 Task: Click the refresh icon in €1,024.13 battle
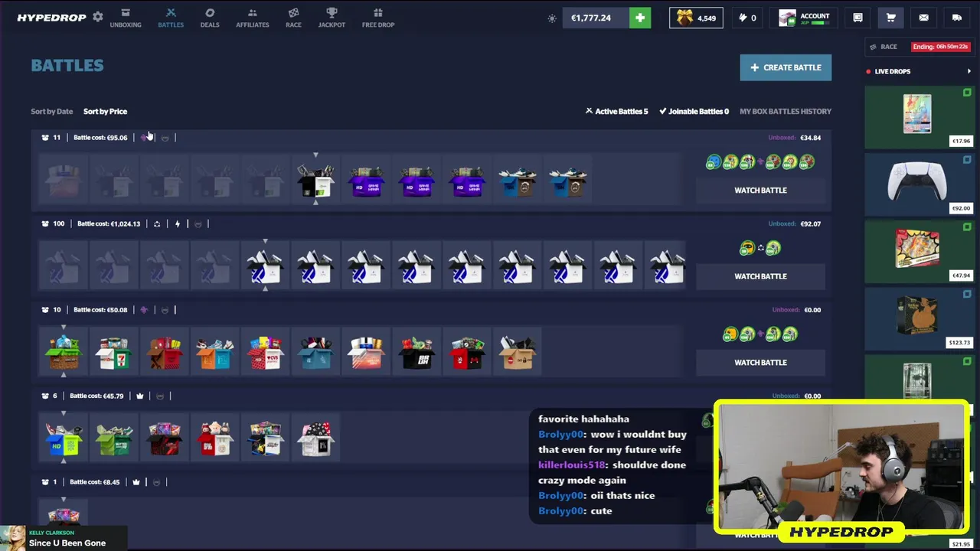[x=157, y=224]
